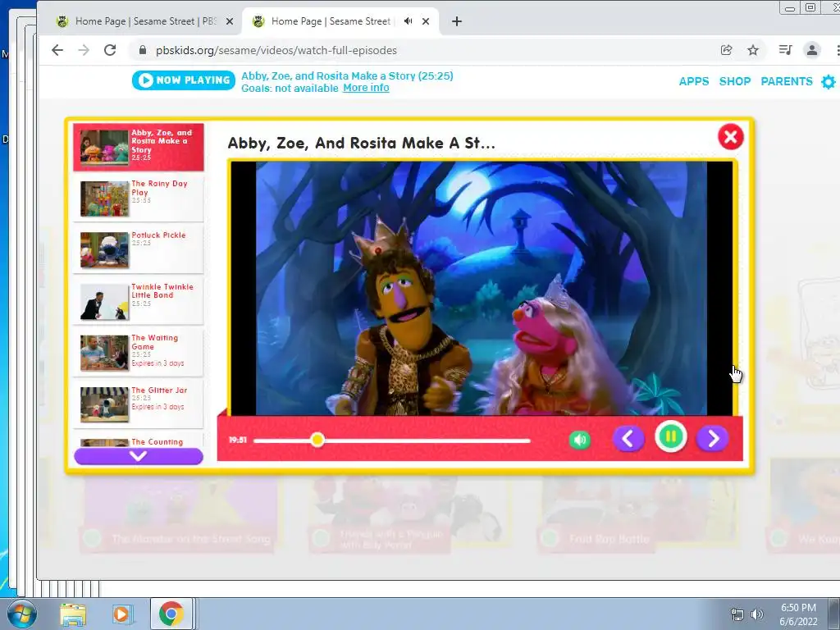Click Chrome icon in the taskbar
Viewport: 840px width, 630px height.
[171, 614]
